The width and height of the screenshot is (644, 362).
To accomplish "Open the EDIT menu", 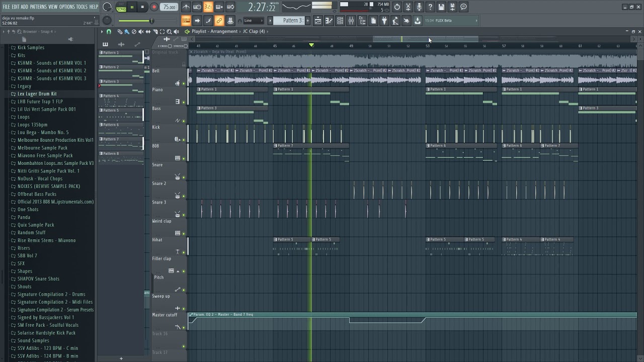I will (16, 7).
